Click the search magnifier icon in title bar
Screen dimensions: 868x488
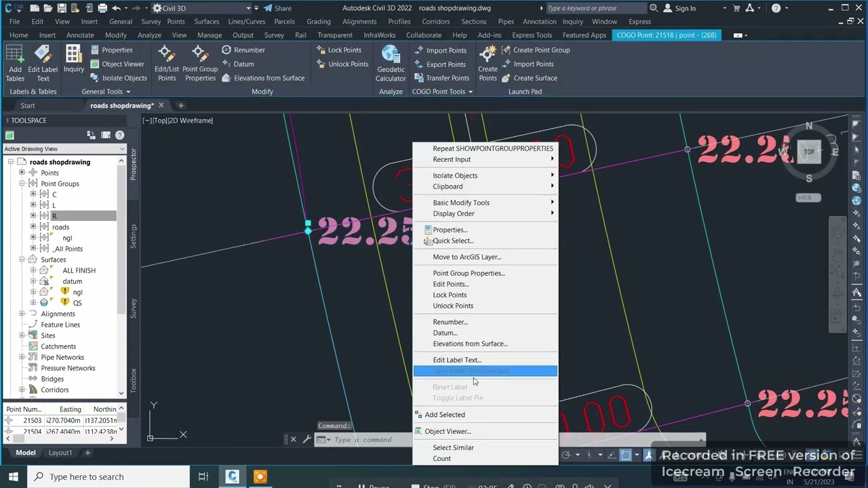click(654, 8)
